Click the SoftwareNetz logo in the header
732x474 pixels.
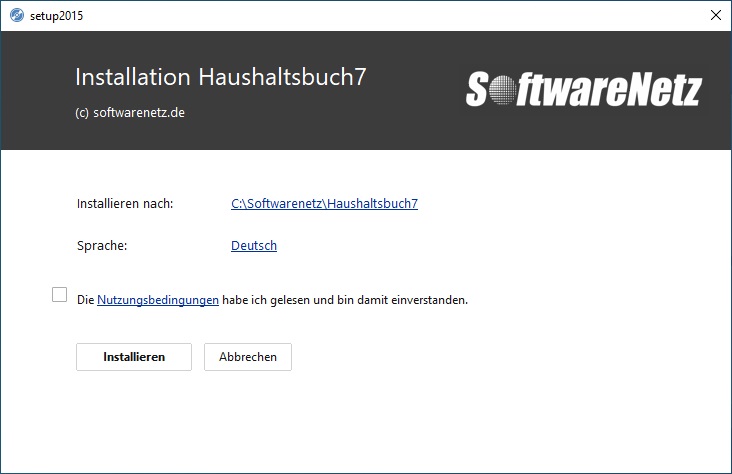coord(583,90)
